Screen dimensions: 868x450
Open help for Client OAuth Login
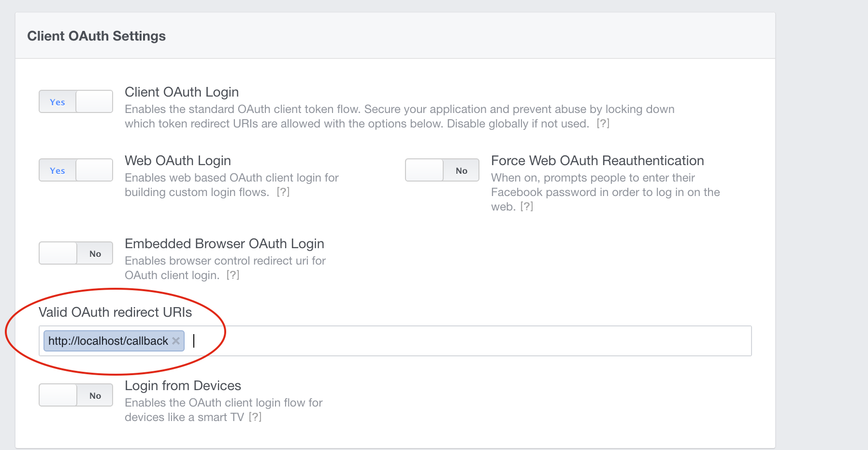[603, 124]
